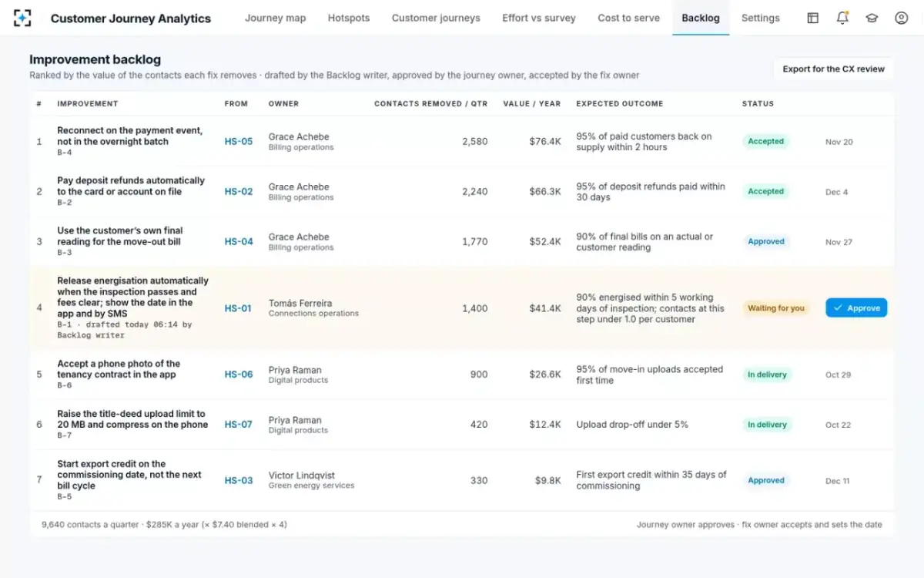Sort by the Value / year header

point(532,103)
